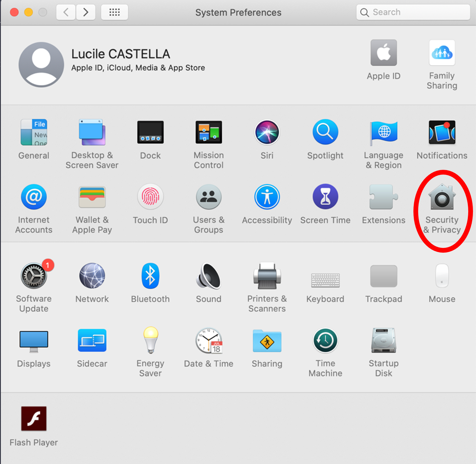Open Time Machine settings
This screenshot has height=464, width=476.
325,341
